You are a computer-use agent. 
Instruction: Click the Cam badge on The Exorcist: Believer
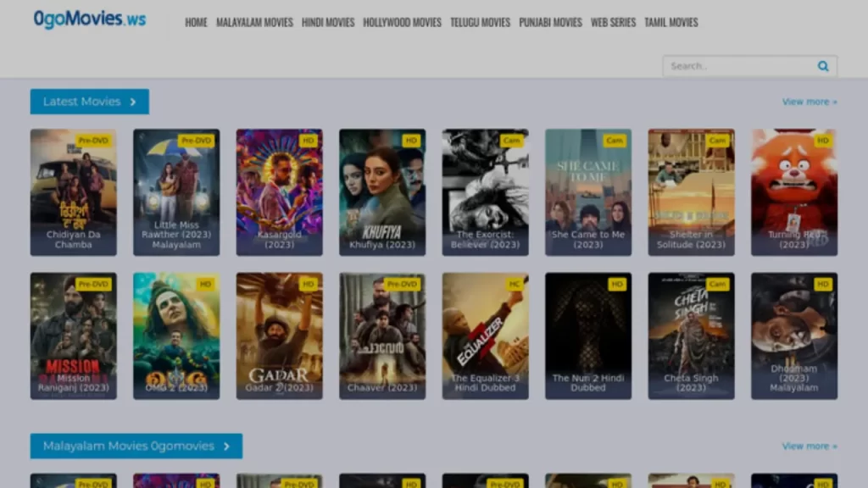tap(511, 141)
